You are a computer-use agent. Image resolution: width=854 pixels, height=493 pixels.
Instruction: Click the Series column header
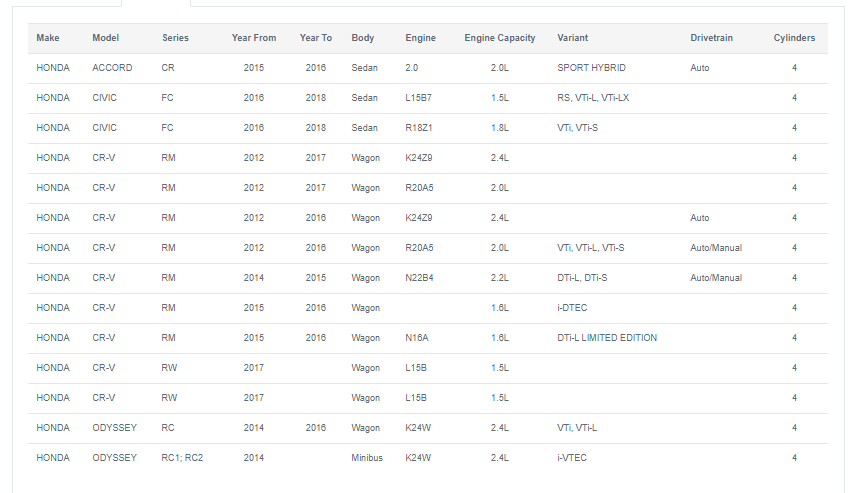click(x=175, y=38)
